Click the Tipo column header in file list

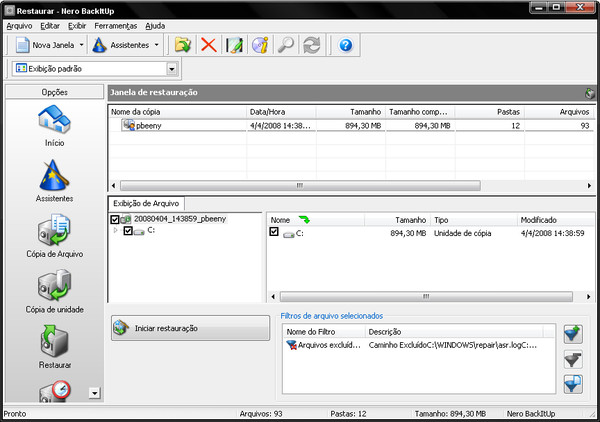(474, 220)
